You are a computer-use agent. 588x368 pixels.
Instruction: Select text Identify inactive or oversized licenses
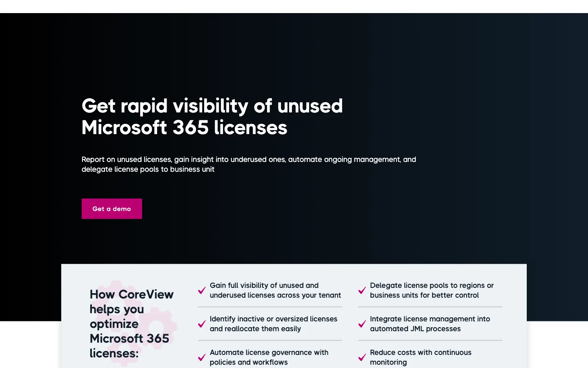pos(274,324)
